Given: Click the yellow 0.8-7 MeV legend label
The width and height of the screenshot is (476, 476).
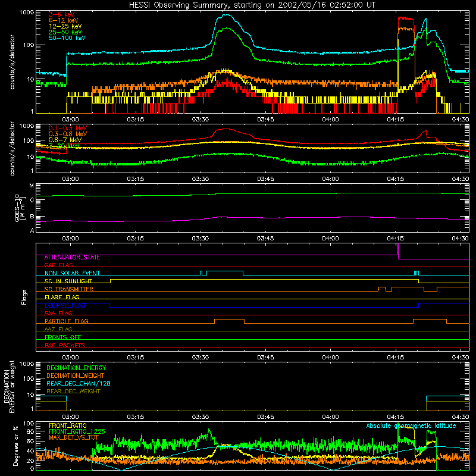Looking at the screenshot, I should (x=65, y=140).
